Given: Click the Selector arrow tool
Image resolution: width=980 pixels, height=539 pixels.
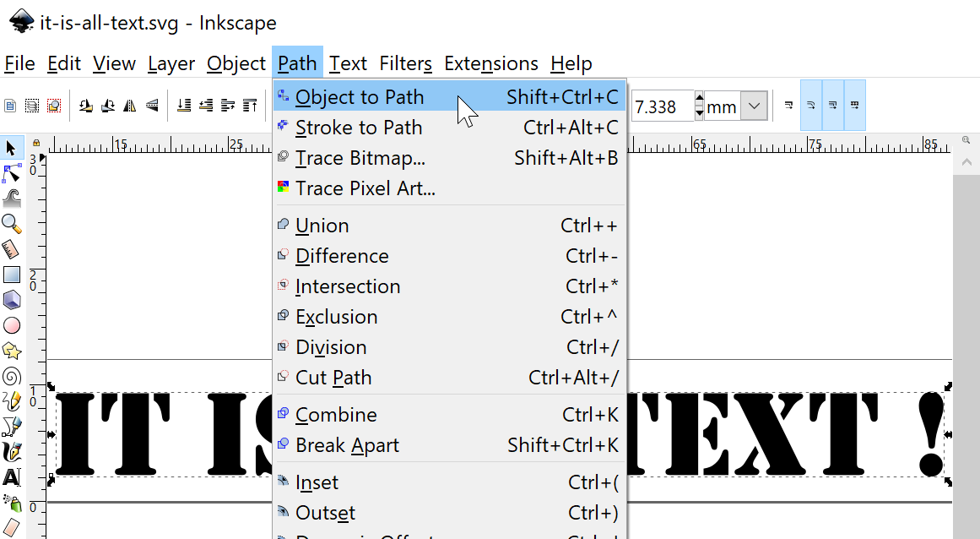Looking at the screenshot, I should [x=12, y=148].
